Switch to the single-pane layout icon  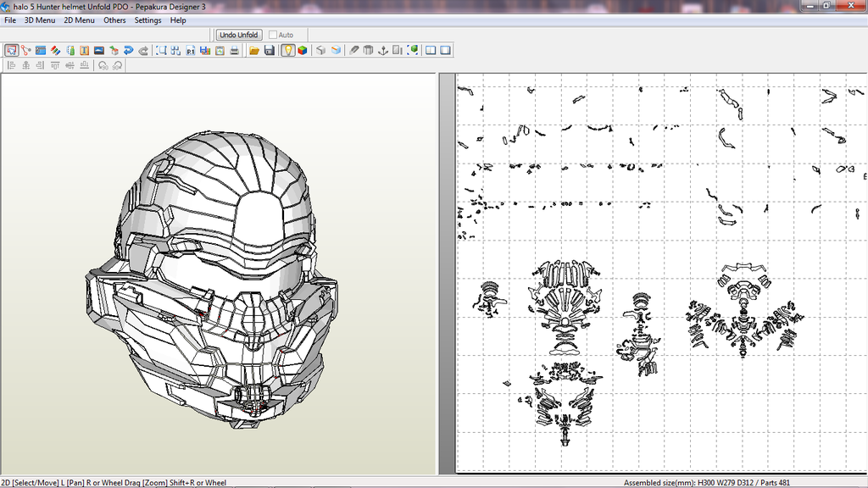coord(445,50)
